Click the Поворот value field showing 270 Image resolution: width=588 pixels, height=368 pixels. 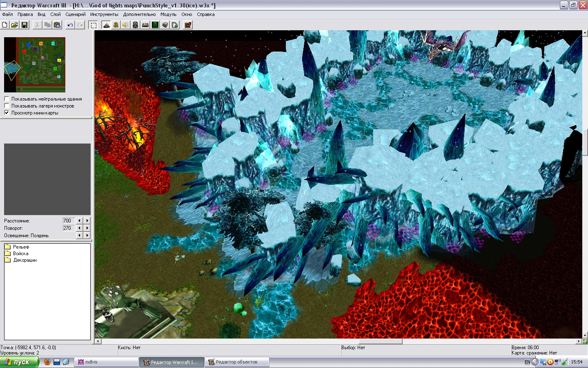(68, 228)
